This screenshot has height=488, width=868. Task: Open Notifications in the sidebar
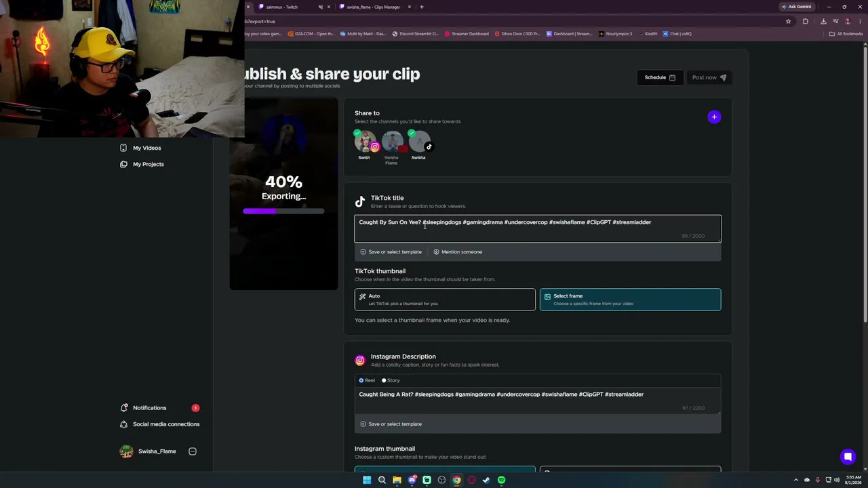143,408
